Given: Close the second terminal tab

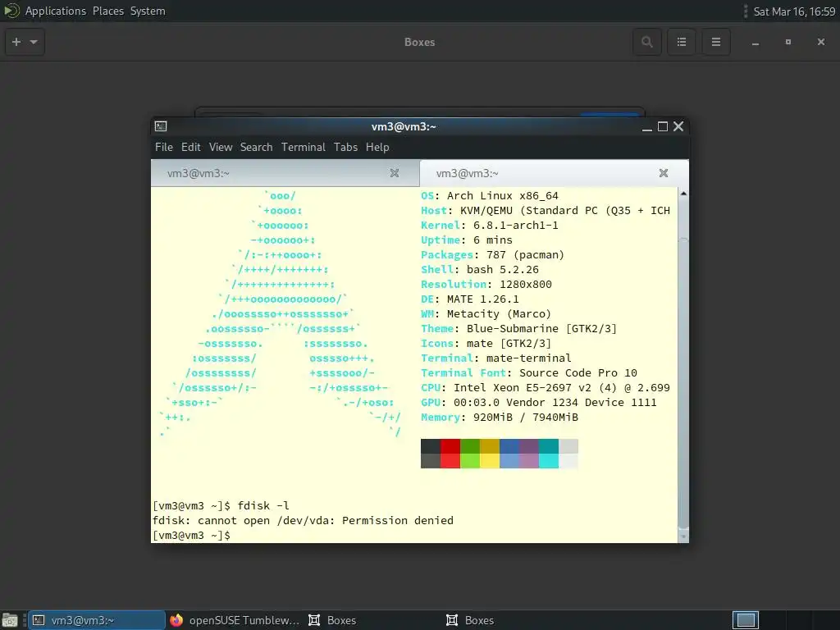Looking at the screenshot, I should [663, 173].
